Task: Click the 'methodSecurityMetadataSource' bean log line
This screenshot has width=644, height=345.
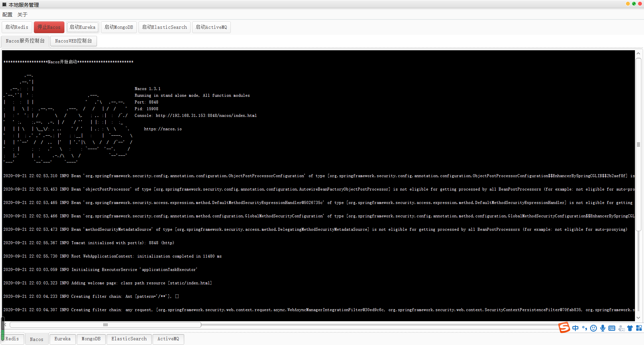Action: click(x=315, y=229)
